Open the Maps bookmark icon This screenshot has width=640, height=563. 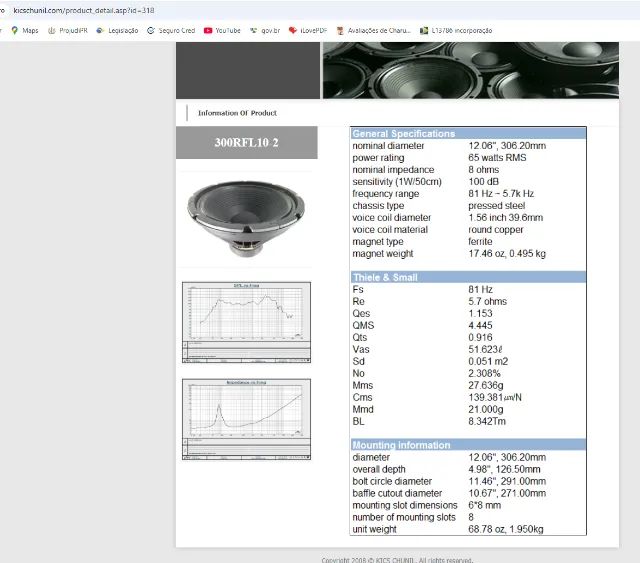[15, 31]
